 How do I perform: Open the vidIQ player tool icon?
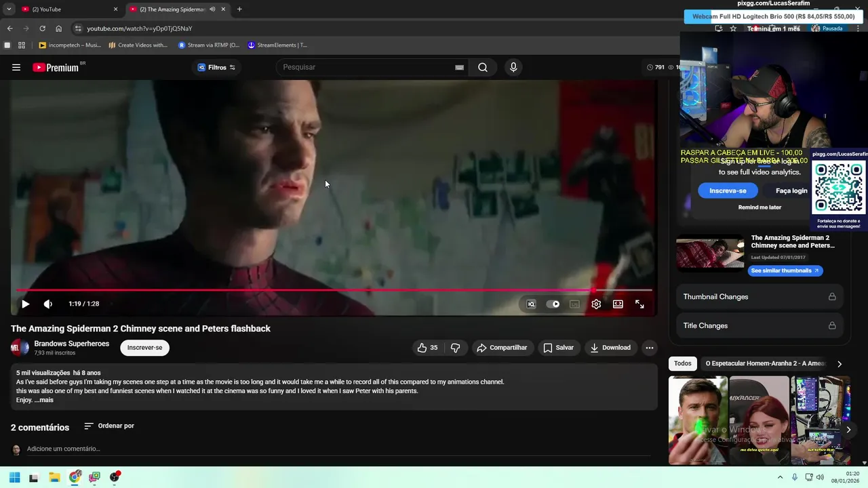click(x=531, y=304)
